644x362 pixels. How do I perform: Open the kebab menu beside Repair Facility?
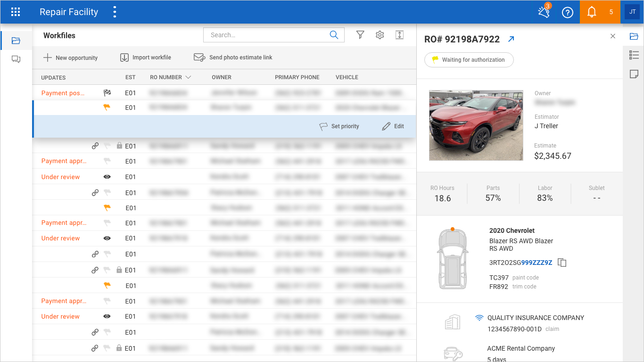[x=115, y=12]
